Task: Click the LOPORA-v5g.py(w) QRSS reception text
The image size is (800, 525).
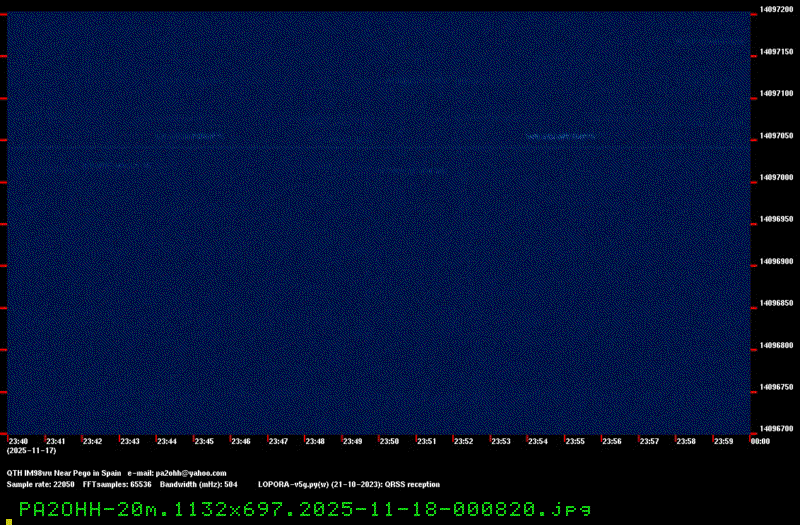Action: click(349, 485)
